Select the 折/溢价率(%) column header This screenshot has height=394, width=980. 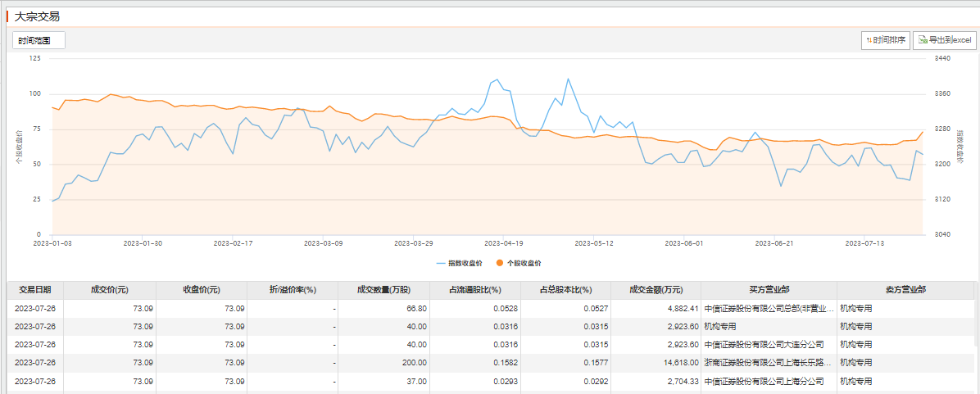(293, 290)
